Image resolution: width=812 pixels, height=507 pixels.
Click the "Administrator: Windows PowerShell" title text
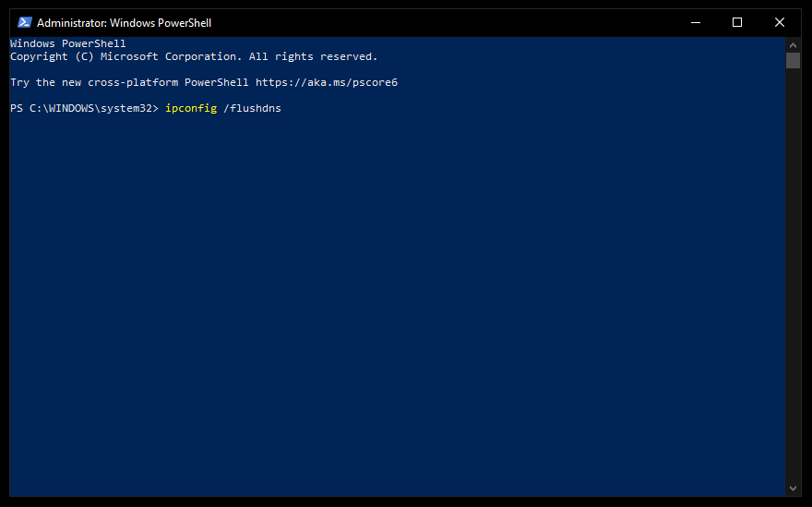point(124,22)
